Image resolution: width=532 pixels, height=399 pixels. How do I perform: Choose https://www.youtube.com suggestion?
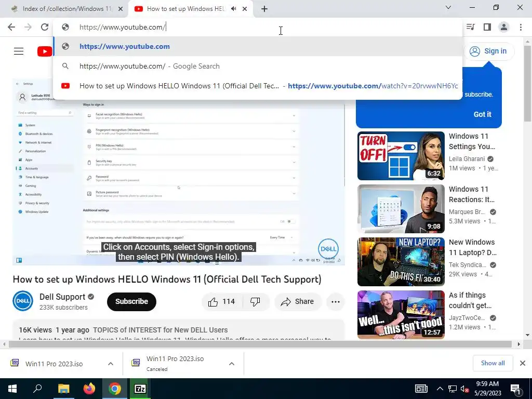tap(258, 46)
